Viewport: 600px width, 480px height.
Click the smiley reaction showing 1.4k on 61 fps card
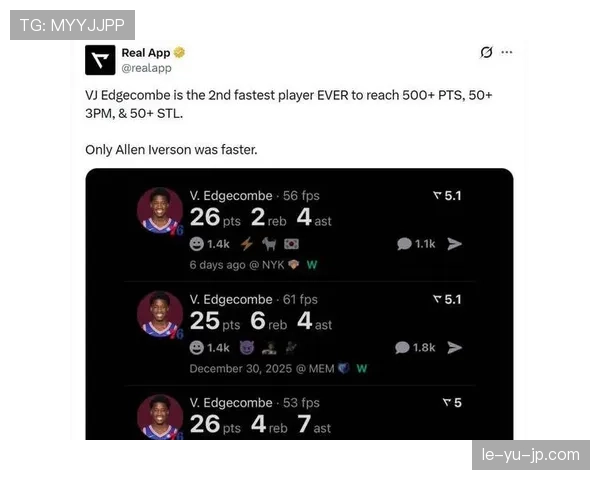(209, 348)
